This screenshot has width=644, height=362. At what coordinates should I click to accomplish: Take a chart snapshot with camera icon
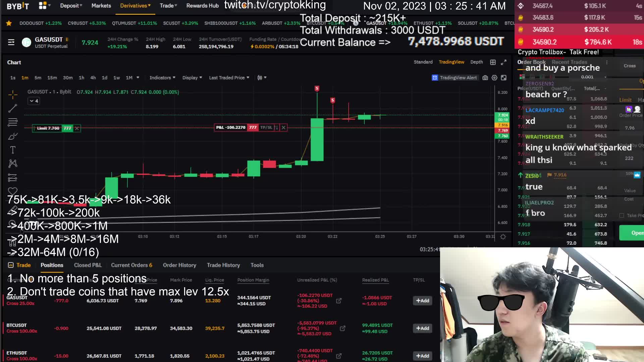[x=485, y=78]
